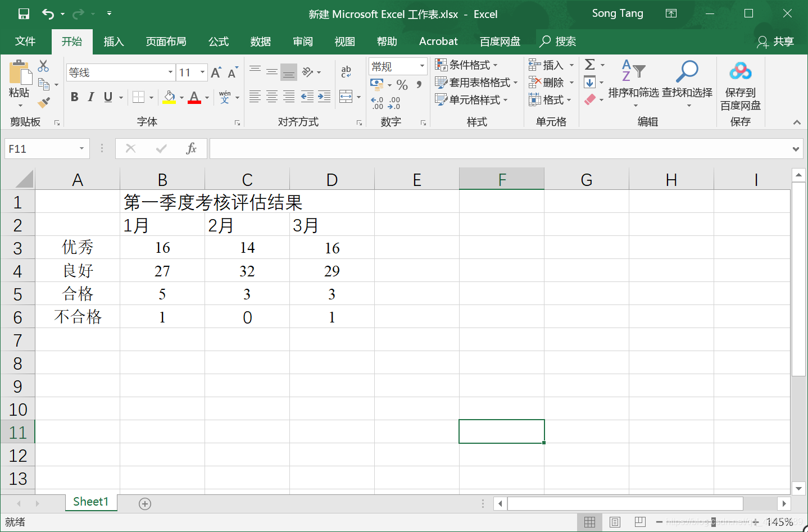The height and width of the screenshot is (532, 808).
Task: Click the decrease indent icon
Action: [x=307, y=97]
